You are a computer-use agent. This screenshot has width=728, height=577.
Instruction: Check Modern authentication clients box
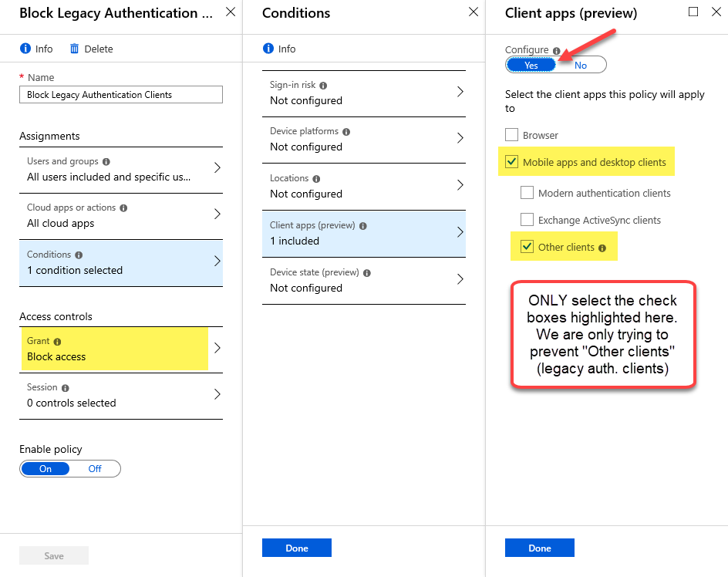[527, 192]
